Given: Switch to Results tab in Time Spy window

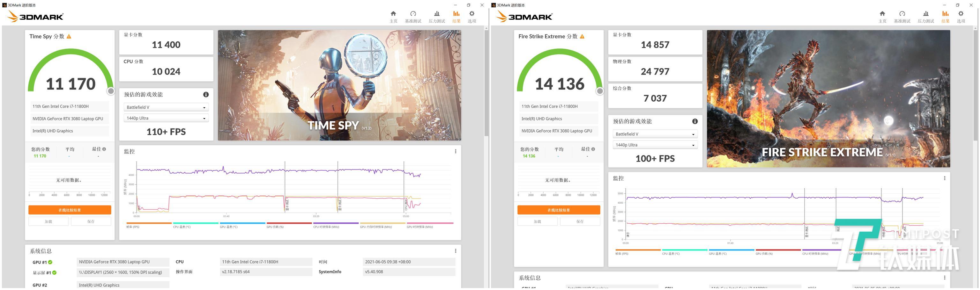Looking at the screenshot, I should pos(456,17).
